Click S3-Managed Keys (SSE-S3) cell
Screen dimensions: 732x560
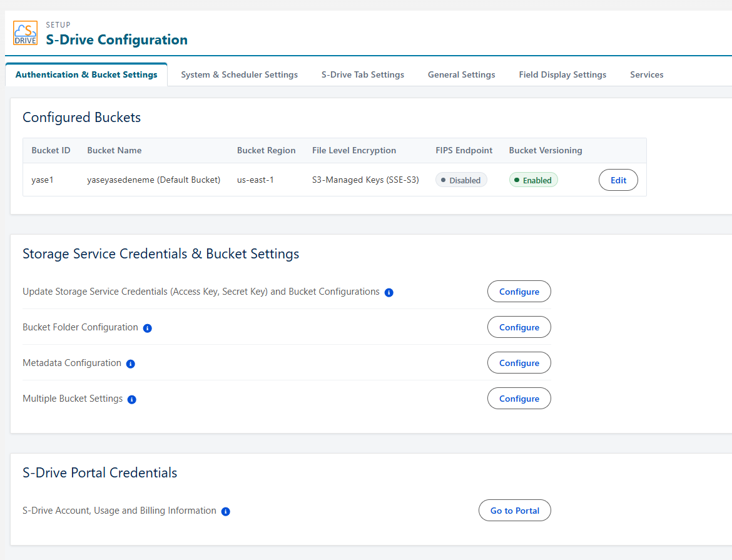coord(365,180)
